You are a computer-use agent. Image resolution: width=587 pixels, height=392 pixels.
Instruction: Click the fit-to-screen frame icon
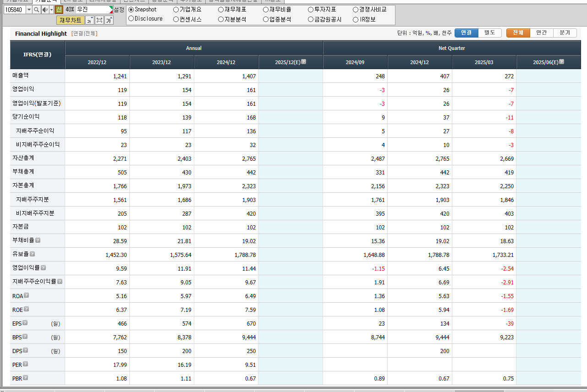click(99, 20)
